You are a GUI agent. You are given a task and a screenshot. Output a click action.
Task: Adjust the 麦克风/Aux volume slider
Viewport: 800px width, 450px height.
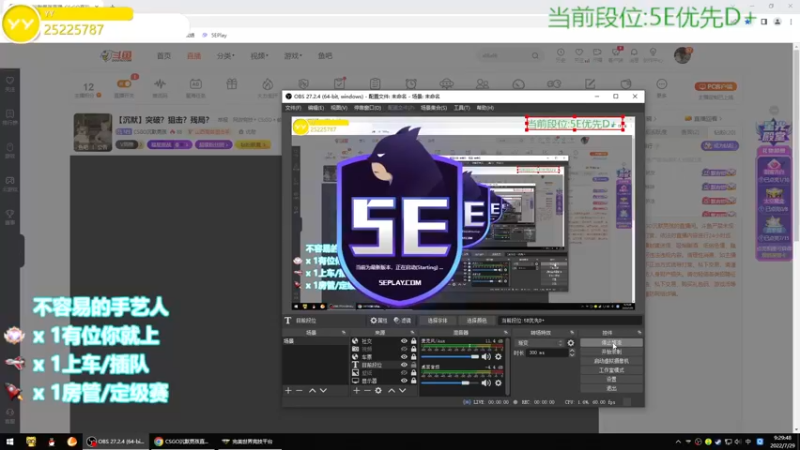(x=450, y=357)
